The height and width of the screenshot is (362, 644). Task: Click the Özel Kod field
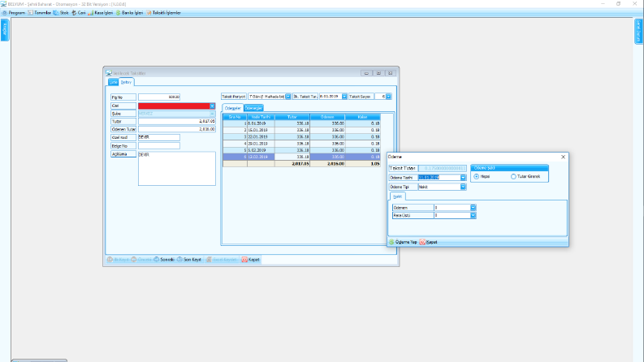[159, 137]
